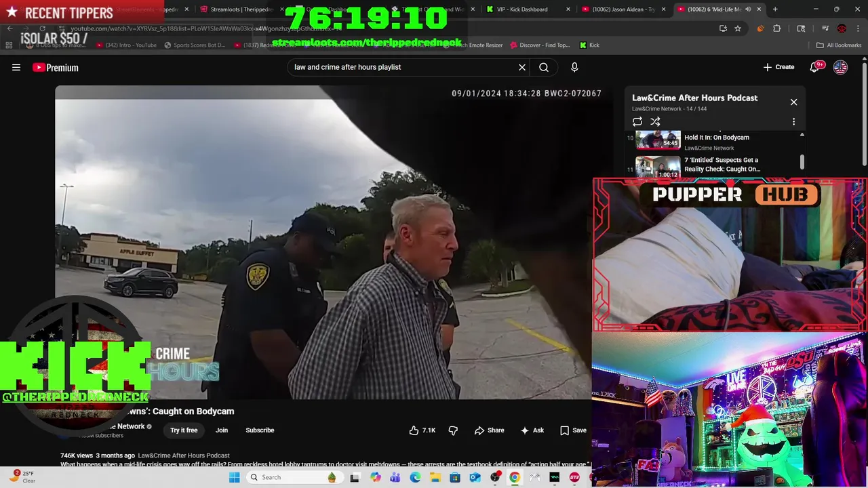868x488 pixels.
Task: Toggle loop playlist
Action: (637, 122)
